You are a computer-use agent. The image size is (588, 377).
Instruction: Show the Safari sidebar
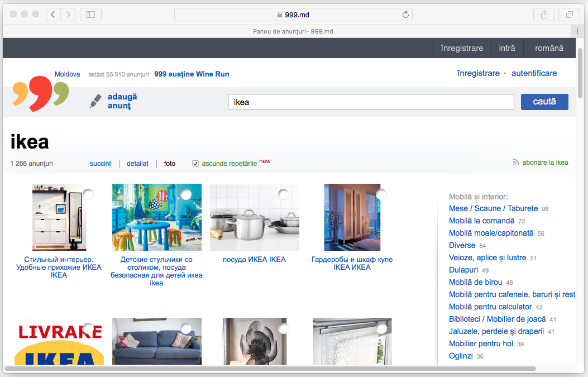pos(91,15)
